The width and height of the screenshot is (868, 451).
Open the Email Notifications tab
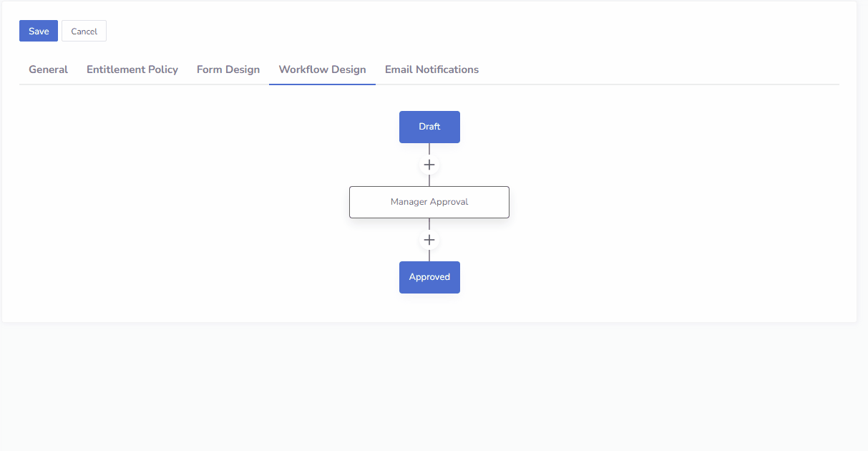431,69
